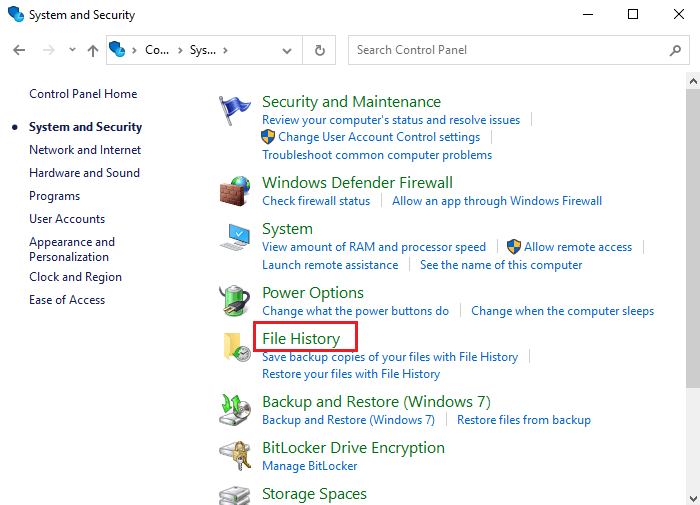The image size is (700, 505).
Task: Click the Backup and Restore disc icon
Action: point(235,409)
